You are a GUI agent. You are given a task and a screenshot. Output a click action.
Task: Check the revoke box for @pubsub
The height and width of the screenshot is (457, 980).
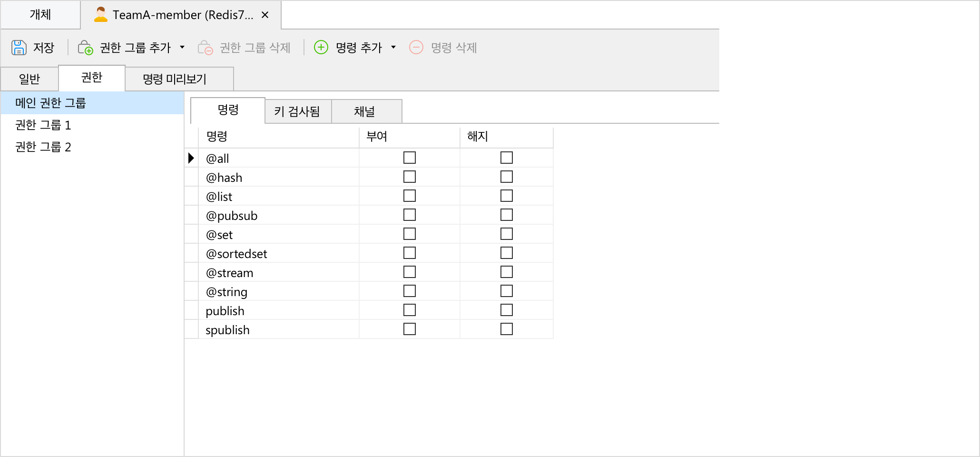click(507, 215)
